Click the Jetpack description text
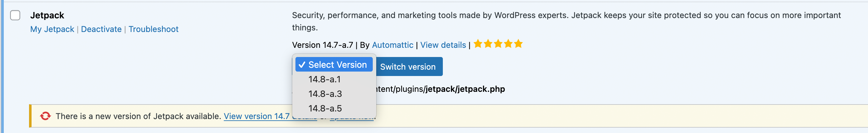 point(567,21)
